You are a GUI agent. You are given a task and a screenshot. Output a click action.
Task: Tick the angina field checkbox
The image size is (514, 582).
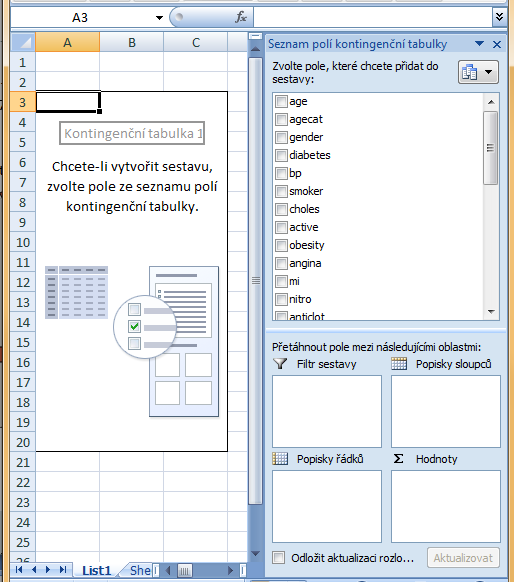(281, 263)
